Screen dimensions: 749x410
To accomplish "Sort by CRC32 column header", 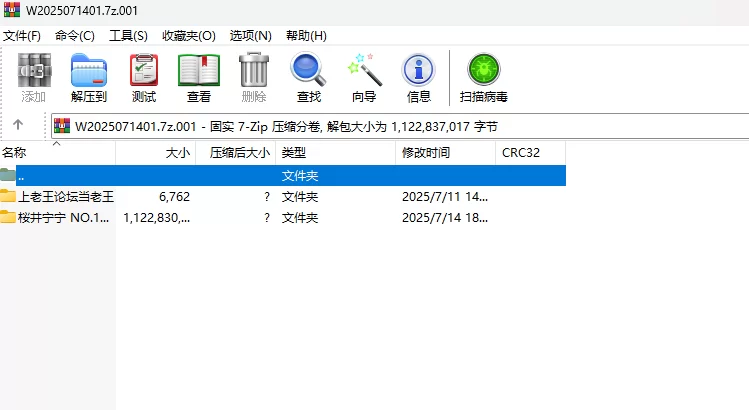I will 531,152.
